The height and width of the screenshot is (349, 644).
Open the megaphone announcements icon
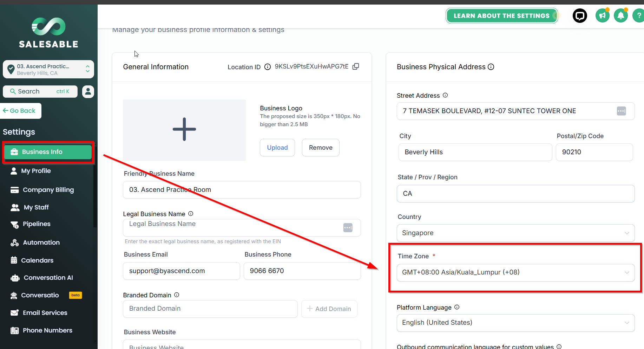(603, 16)
